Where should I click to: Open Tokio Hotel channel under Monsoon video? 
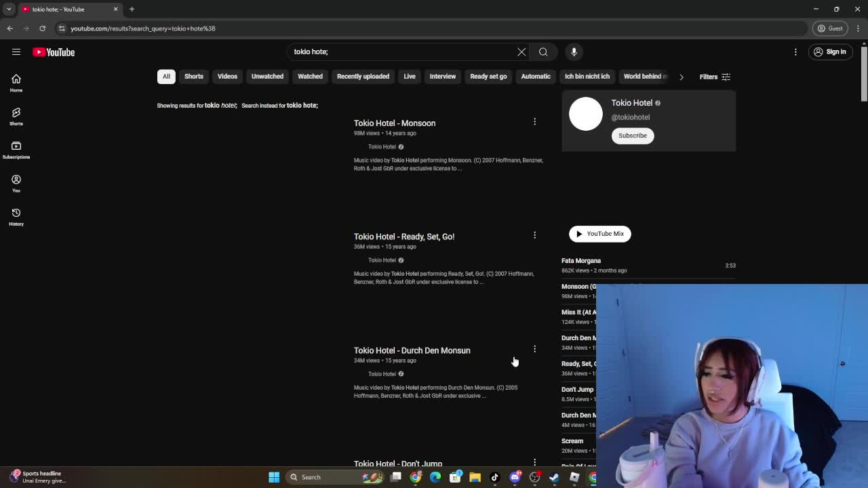(382, 147)
